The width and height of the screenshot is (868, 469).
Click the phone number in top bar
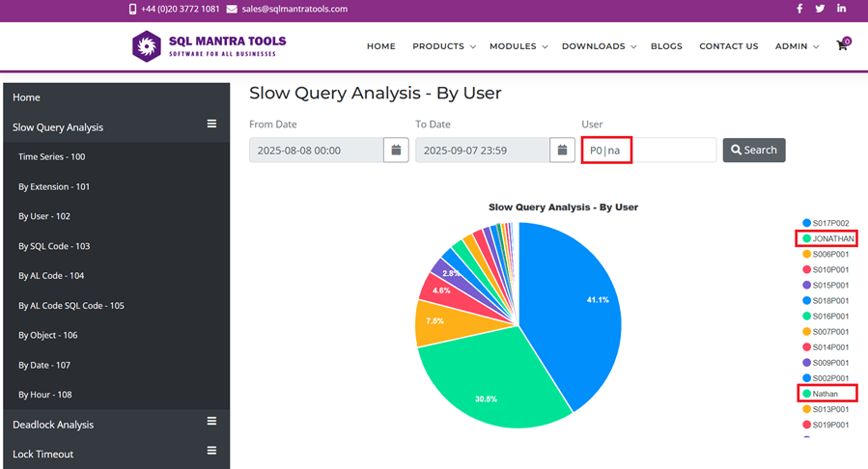[x=180, y=9]
